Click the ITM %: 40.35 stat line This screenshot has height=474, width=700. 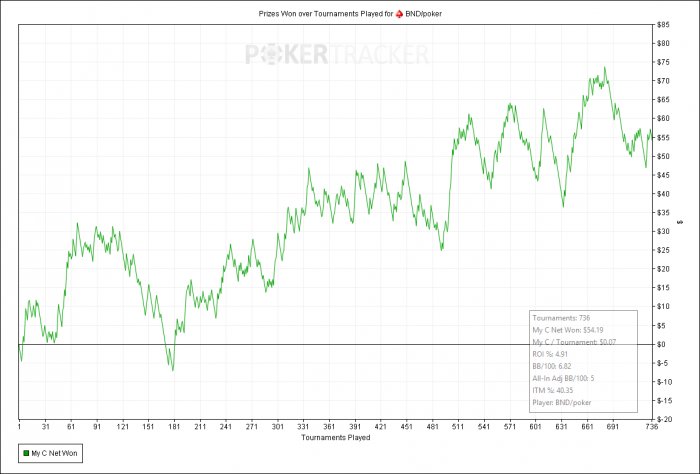(x=555, y=391)
